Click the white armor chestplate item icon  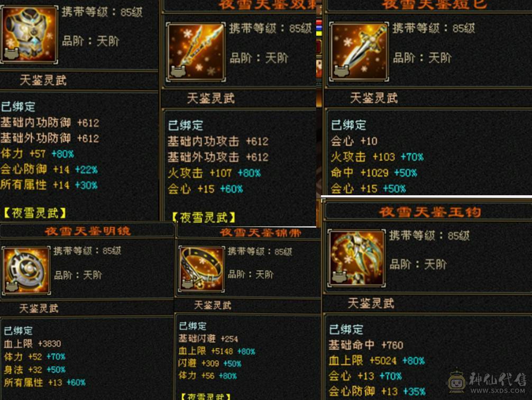click(x=29, y=34)
